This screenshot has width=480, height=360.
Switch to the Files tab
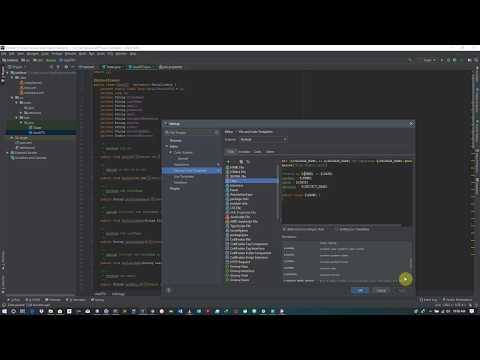pos(230,152)
